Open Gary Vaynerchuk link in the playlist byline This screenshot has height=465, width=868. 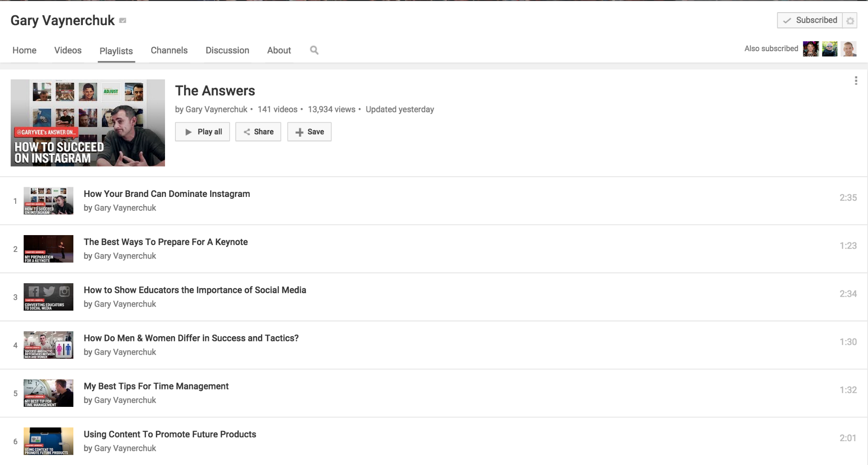pos(216,109)
